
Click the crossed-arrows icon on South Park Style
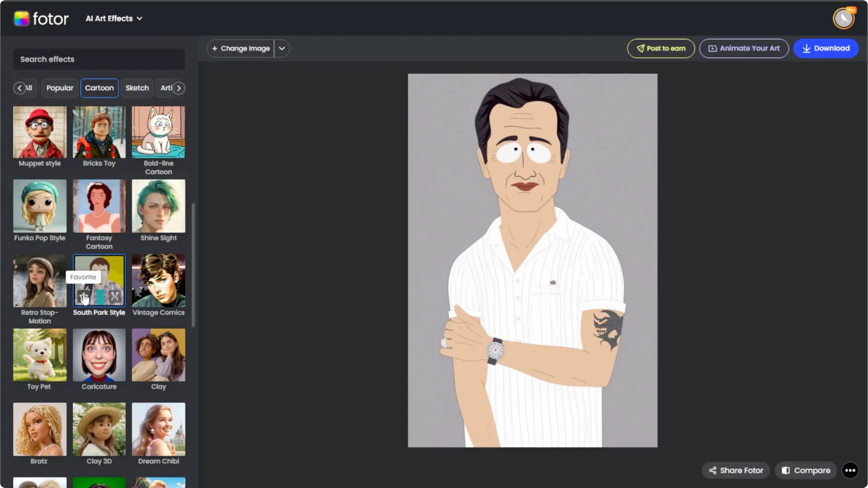[x=115, y=296]
